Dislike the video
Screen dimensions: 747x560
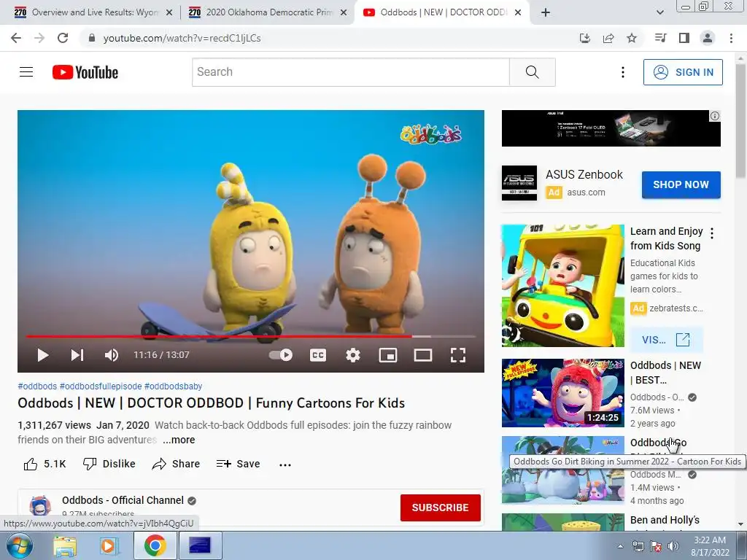point(109,464)
